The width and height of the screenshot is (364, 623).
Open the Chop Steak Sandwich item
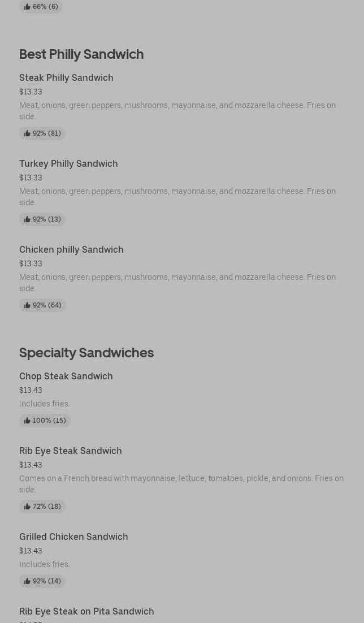point(66,376)
